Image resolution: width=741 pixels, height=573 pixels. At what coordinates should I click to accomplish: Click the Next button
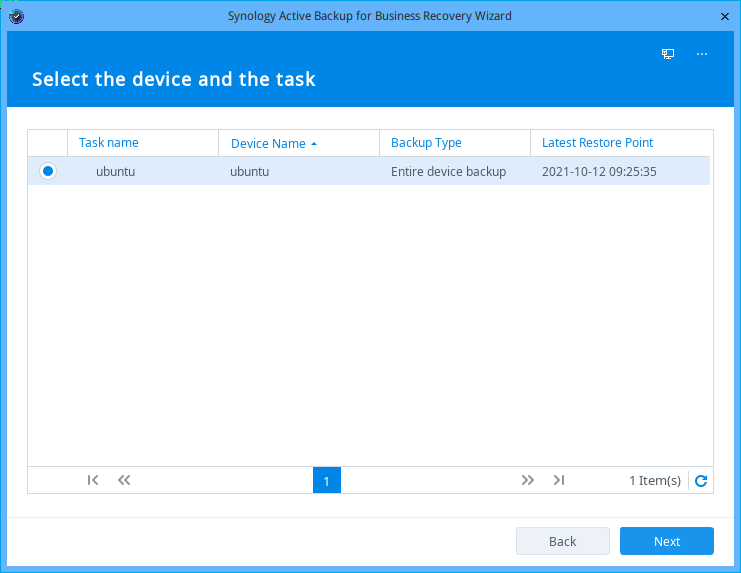tap(667, 541)
